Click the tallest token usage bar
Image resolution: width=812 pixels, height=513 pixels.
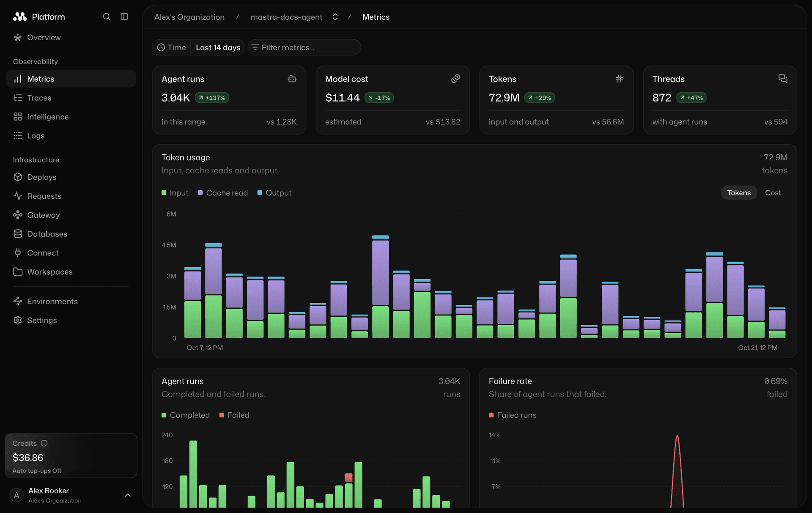point(381,287)
